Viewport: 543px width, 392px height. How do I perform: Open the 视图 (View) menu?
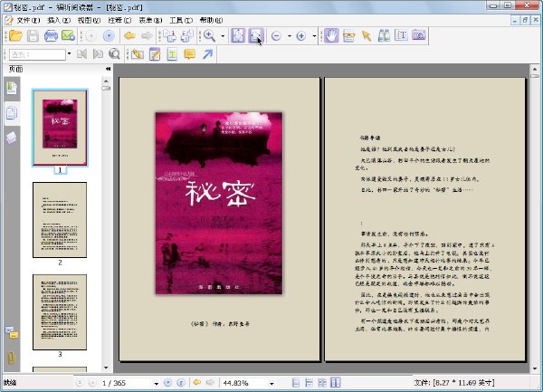point(89,21)
